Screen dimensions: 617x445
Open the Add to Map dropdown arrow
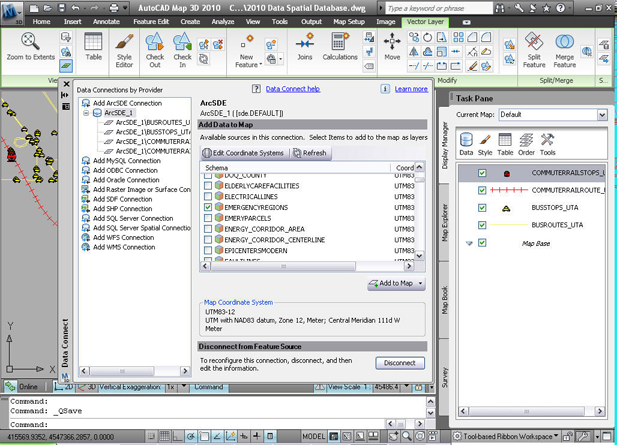tap(420, 283)
